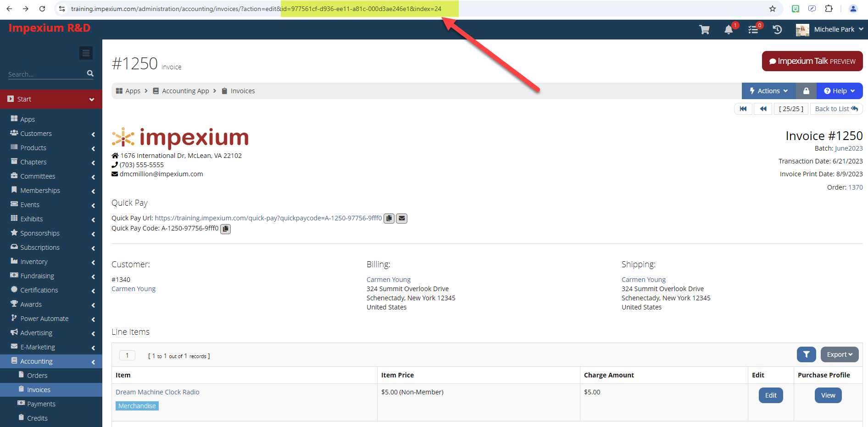This screenshot has width=868, height=427.
Task: Edit the Dream Machine line item
Action: (771, 395)
